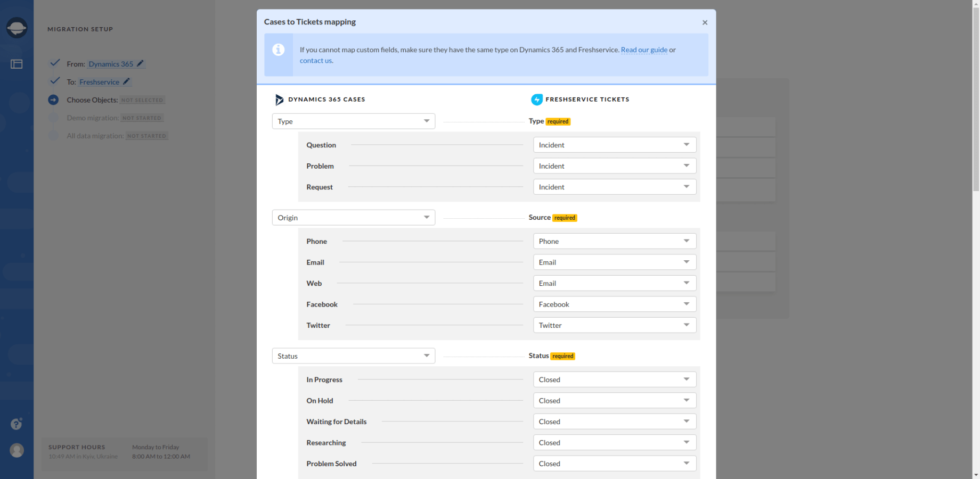980x479 pixels.
Task: Change the mapping dropdown for Problem
Action: (615, 166)
